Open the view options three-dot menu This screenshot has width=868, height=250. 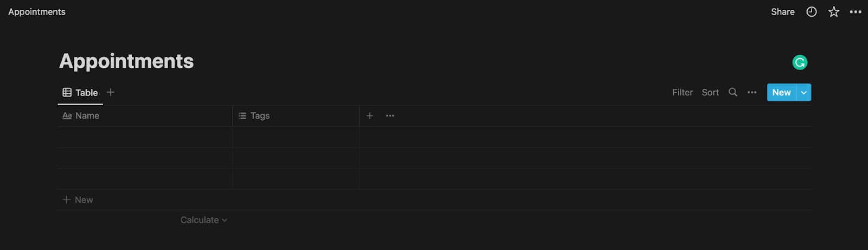click(x=752, y=92)
